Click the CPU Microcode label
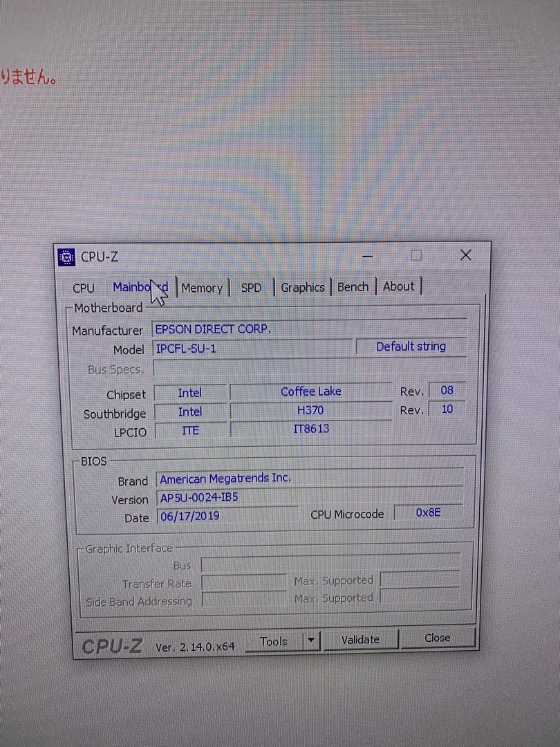Image resolution: width=560 pixels, height=747 pixels. coord(347,515)
